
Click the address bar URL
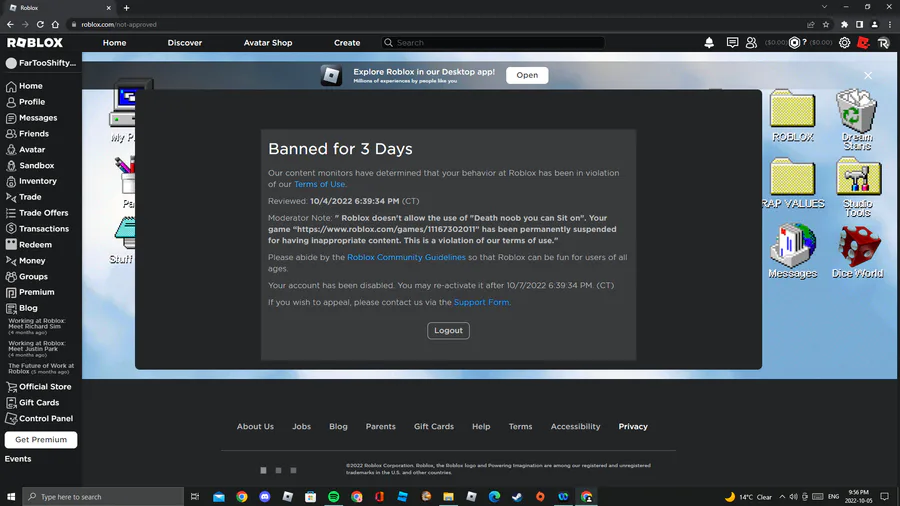pyautogui.click(x=119, y=25)
